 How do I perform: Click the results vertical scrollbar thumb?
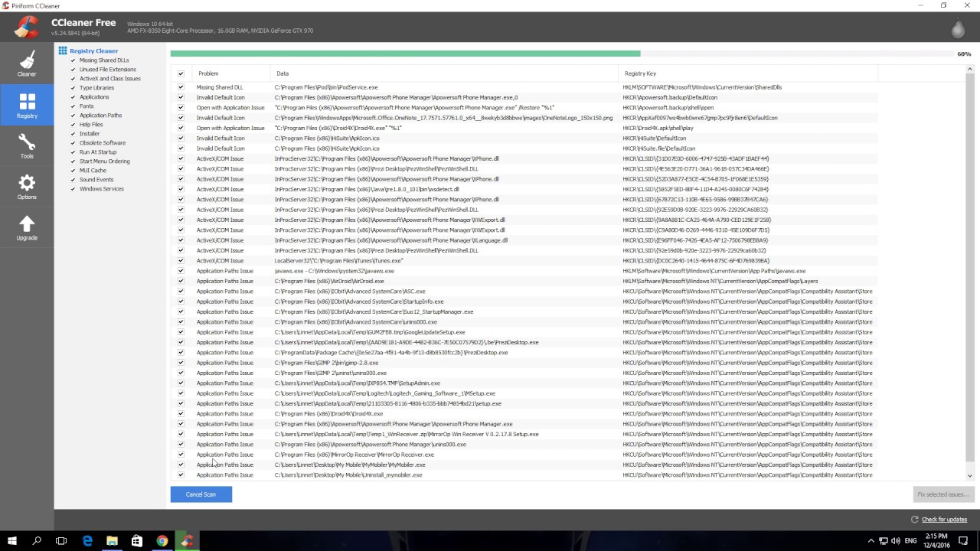[x=969, y=268]
